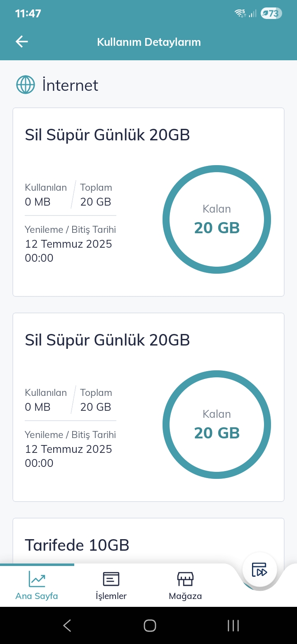Tap the Wi-Fi status icon
Viewport: 297px width, 644px height.
(240, 14)
